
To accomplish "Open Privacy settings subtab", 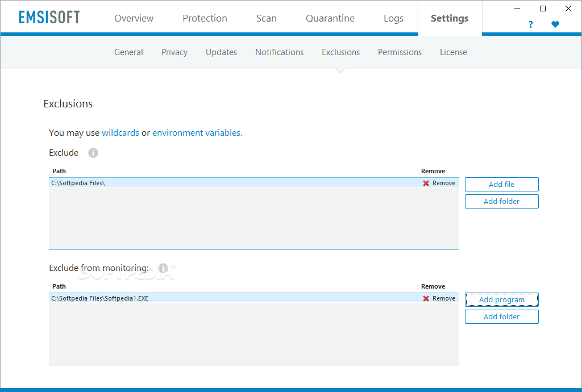I will pos(174,52).
